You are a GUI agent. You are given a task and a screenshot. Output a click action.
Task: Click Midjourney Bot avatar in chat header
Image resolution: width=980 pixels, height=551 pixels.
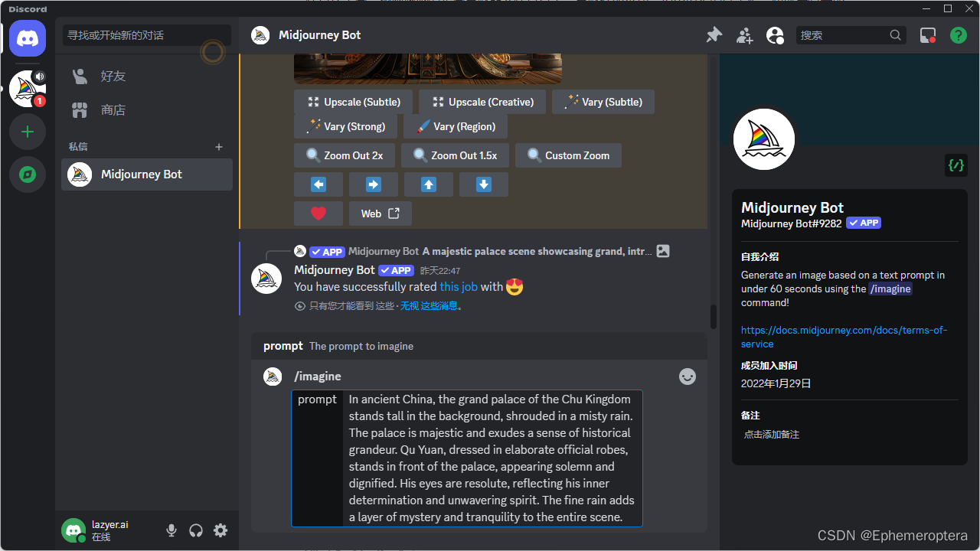tap(260, 35)
